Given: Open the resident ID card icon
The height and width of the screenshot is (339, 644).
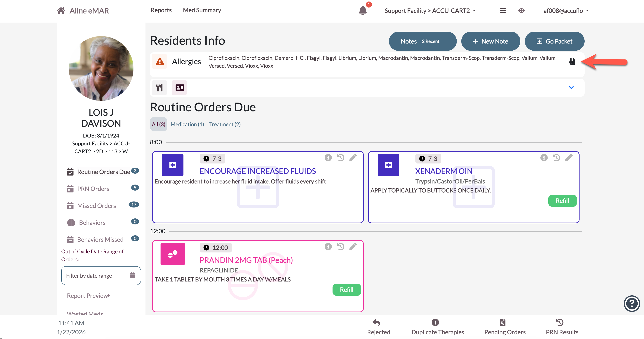Looking at the screenshot, I should 179,87.
